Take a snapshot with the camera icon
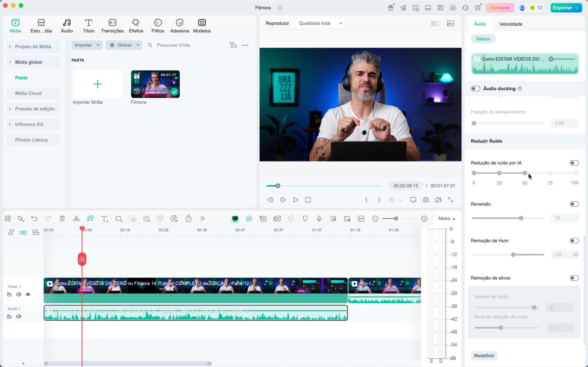 coord(425,200)
